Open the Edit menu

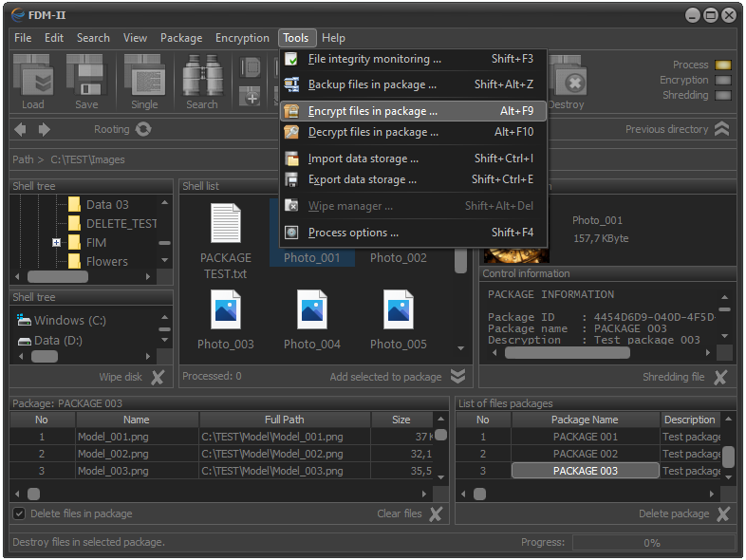(x=54, y=38)
